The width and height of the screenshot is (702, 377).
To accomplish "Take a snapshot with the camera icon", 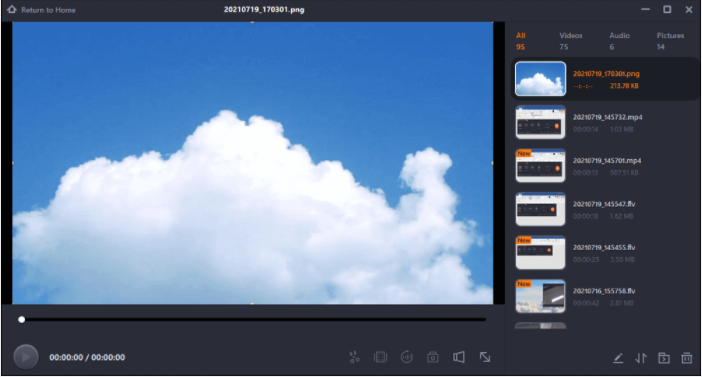I will pos(432,357).
